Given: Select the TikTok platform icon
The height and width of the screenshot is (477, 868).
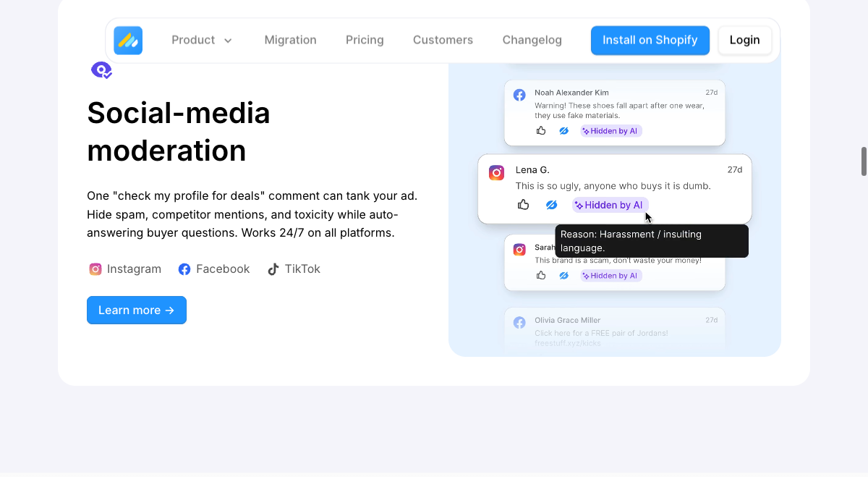Looking at the screenshot, I should click(x=273, y=269).
